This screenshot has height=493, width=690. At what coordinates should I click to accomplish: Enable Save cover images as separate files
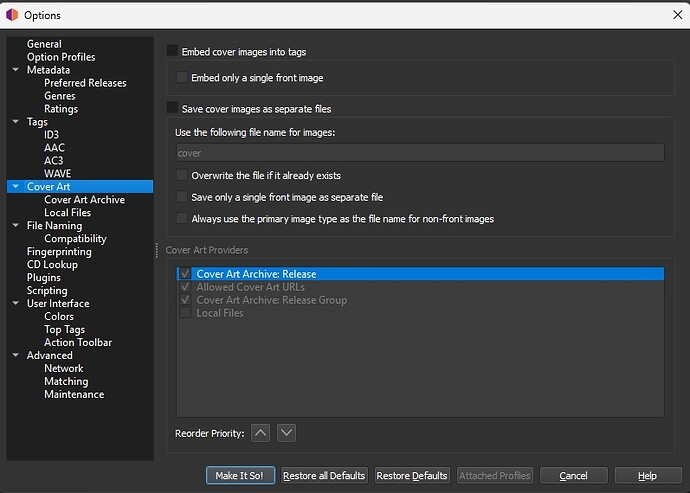(x=172, y=108)
